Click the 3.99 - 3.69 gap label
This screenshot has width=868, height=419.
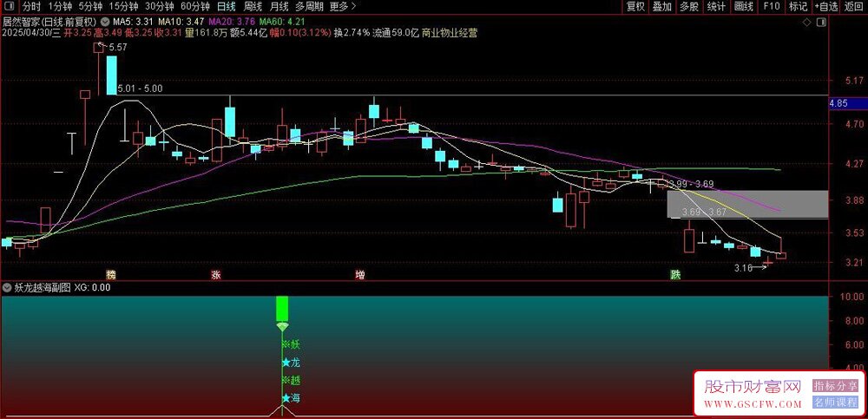(692, 183)
